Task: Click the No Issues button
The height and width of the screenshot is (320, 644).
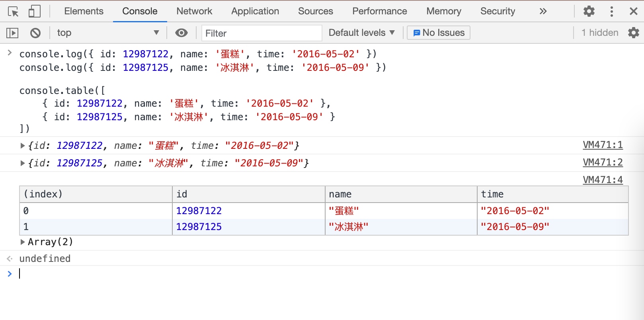Action: point(439,33)
